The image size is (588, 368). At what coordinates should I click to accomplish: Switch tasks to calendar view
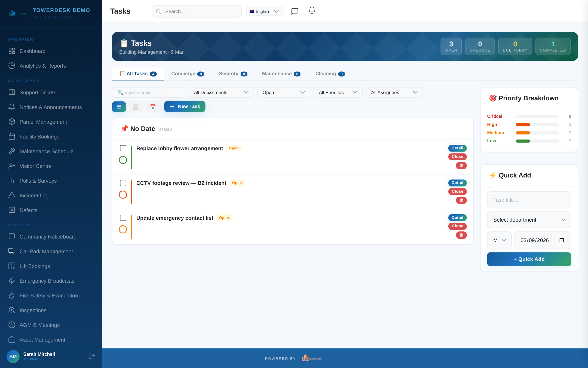pyautogui.click(x=153, y=107)
